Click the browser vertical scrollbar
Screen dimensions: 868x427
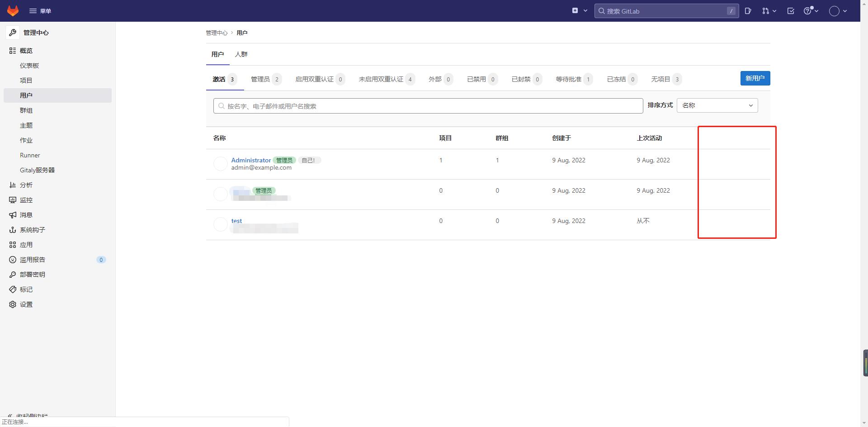[864, 213]
